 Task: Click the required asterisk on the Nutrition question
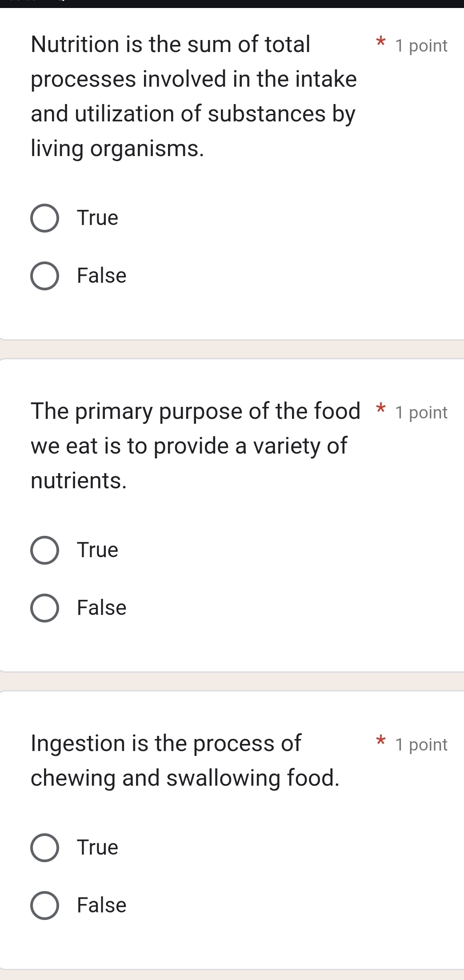[x=381, y=43]
